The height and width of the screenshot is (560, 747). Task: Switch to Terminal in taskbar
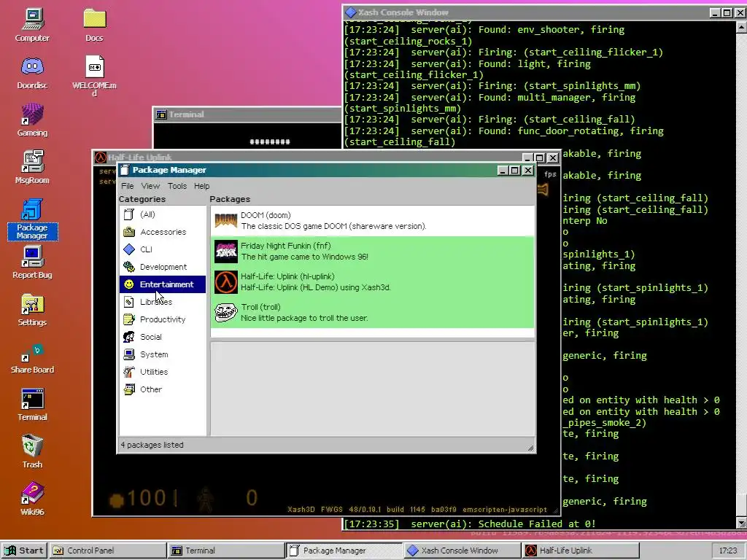(x=226, y=551)
